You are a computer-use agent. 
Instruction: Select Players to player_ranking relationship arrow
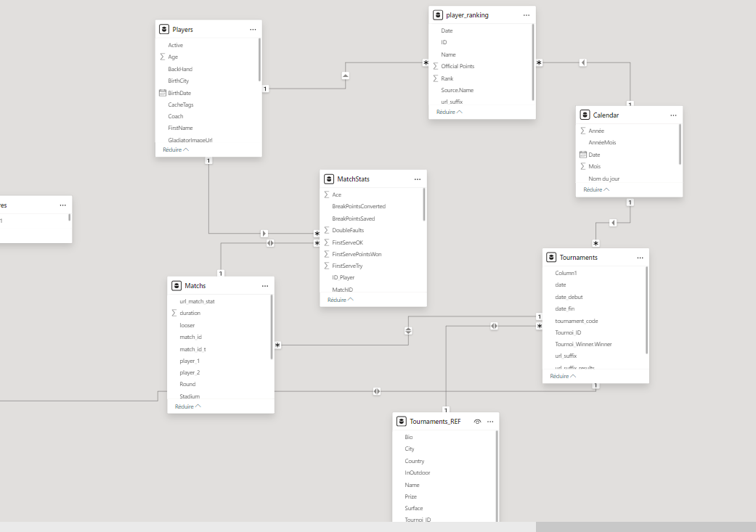click(x=345, y=75)
